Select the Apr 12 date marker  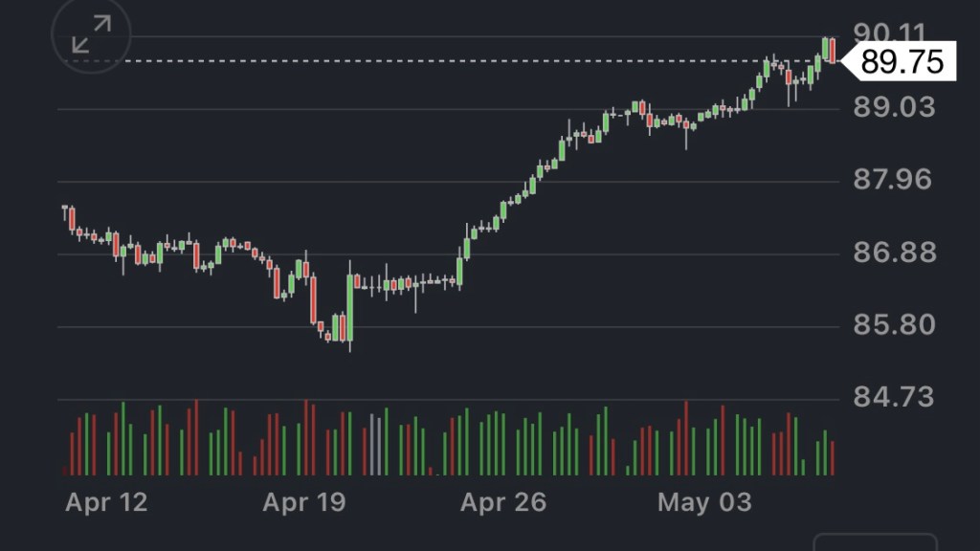pyautogui.click(x=106, y=502)
